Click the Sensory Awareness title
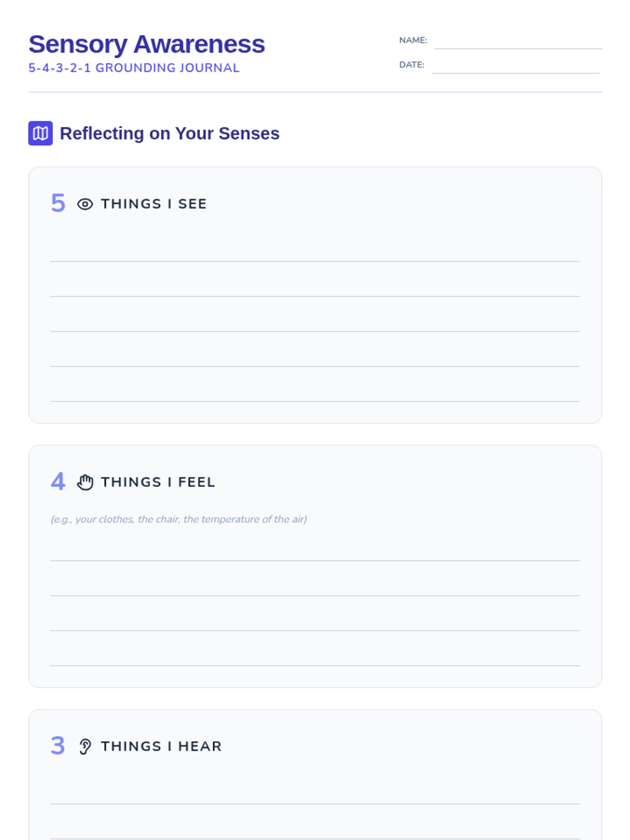 (146, 44)
